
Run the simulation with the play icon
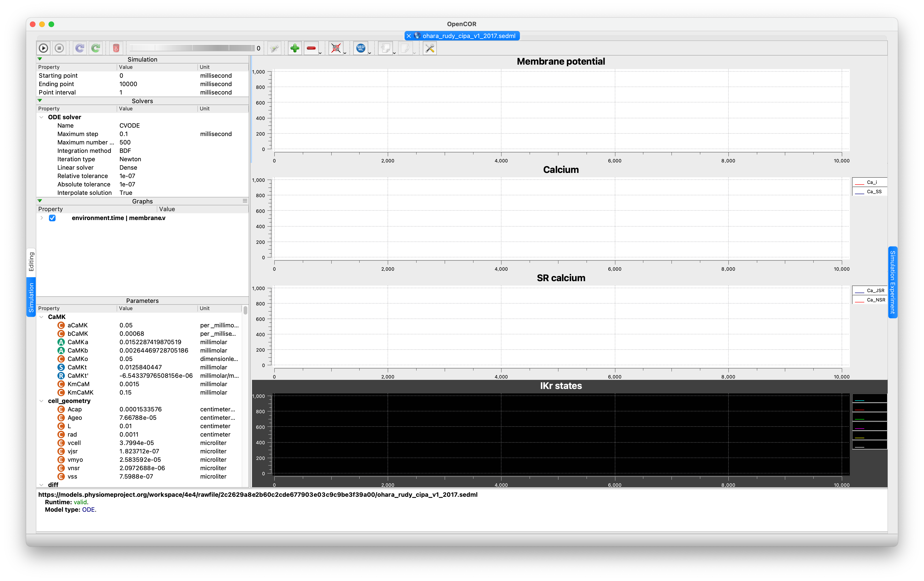pyautogui.click(x=43, y=48)
